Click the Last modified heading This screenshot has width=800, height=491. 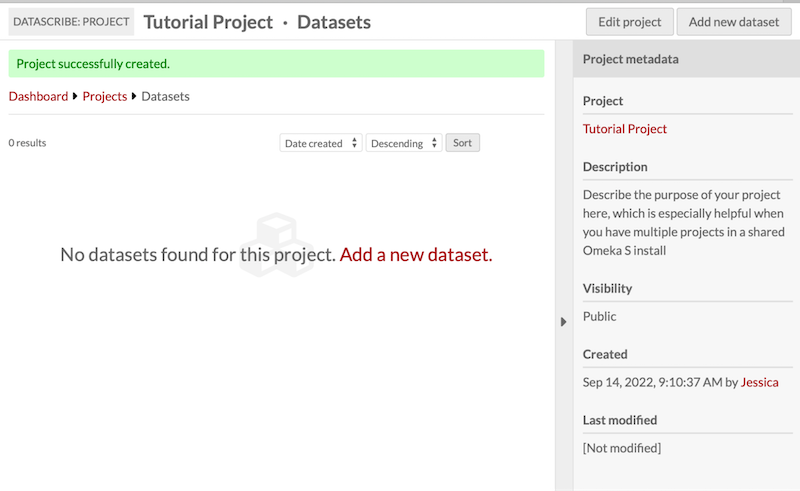(620, 420)
